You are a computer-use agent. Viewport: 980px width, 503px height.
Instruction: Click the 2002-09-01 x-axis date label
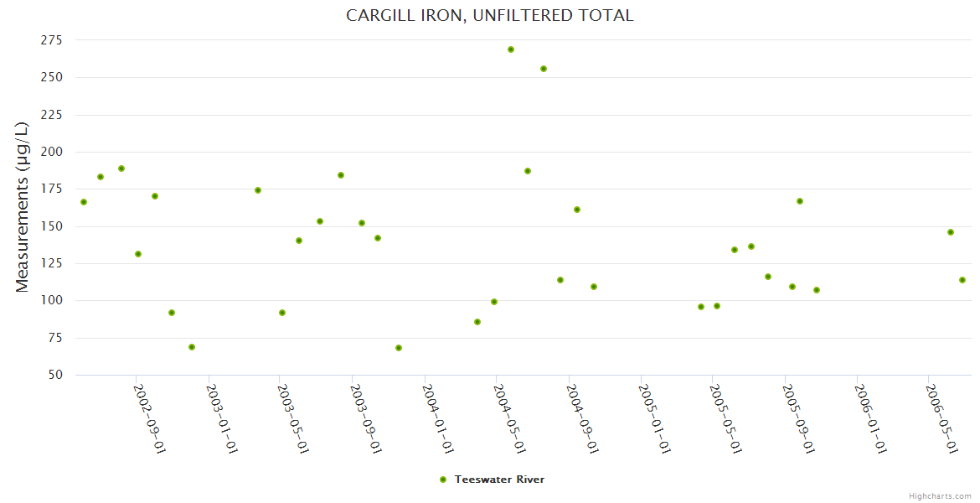pos(149,417)
